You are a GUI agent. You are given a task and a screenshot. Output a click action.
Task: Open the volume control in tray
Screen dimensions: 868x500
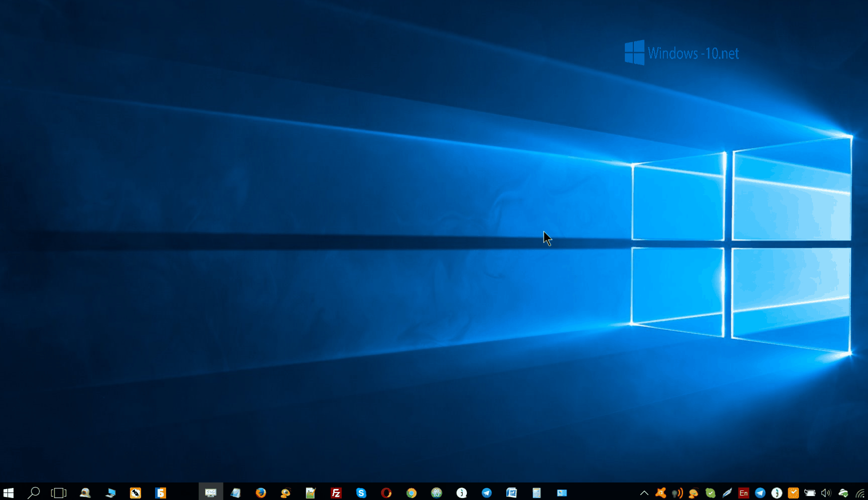tap(826, 493)
